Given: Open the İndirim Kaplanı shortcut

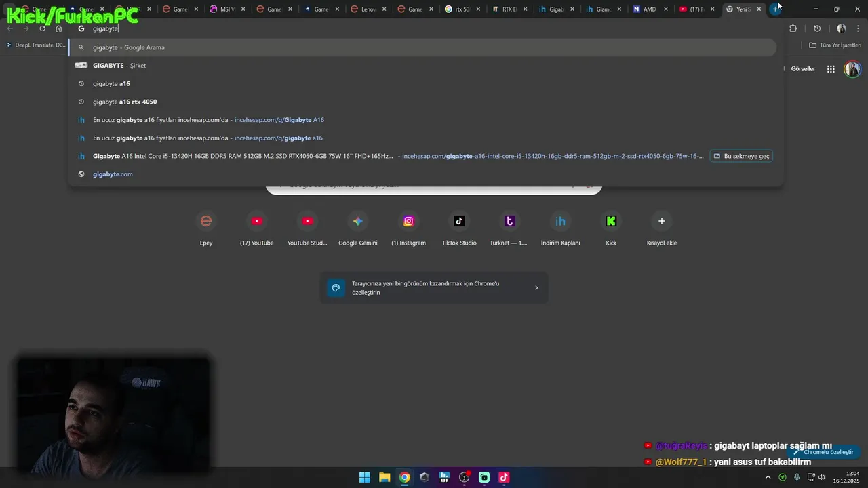Looking at the screenshot, I should [560, 228].
